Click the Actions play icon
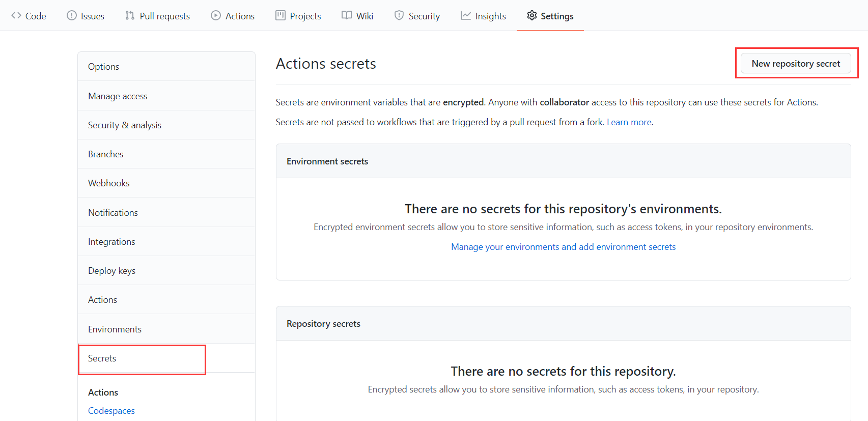The image size is (868, 421). (216, 16)
